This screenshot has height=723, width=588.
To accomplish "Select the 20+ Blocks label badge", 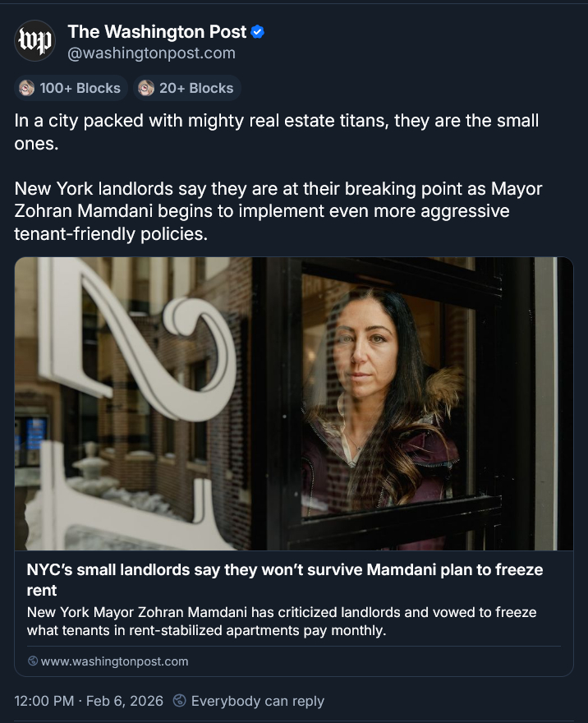I will tap(187, 88).
